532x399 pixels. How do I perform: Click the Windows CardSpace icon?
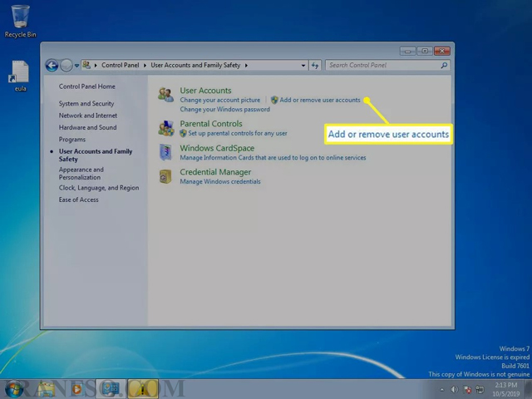click(165, 152)
